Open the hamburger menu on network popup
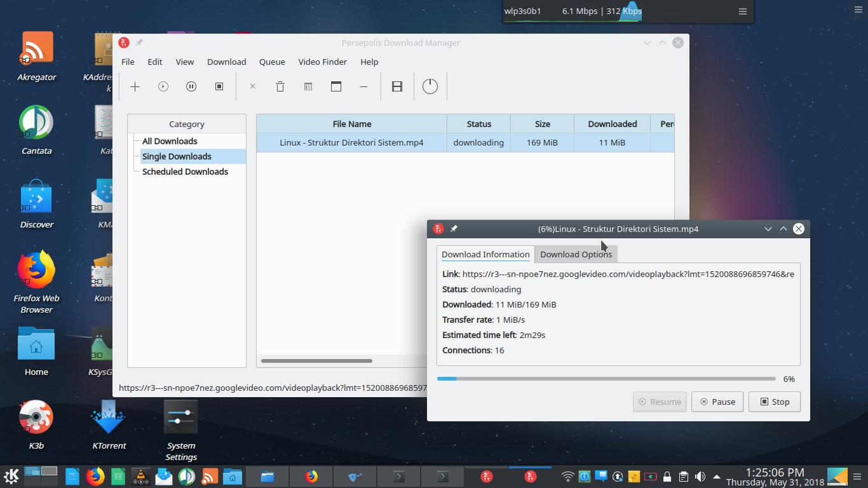 pyautogui.click(x=742, y=11)
